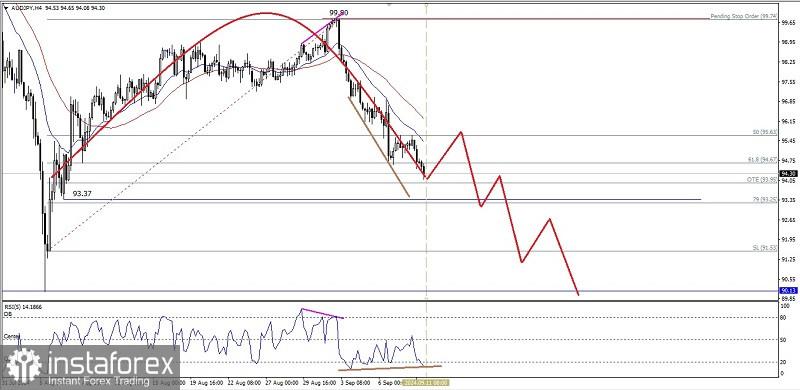The height and width of the screenshot is (390, 800).
Task: Click the 99.65 value on price axis
Action: (788, 22)
